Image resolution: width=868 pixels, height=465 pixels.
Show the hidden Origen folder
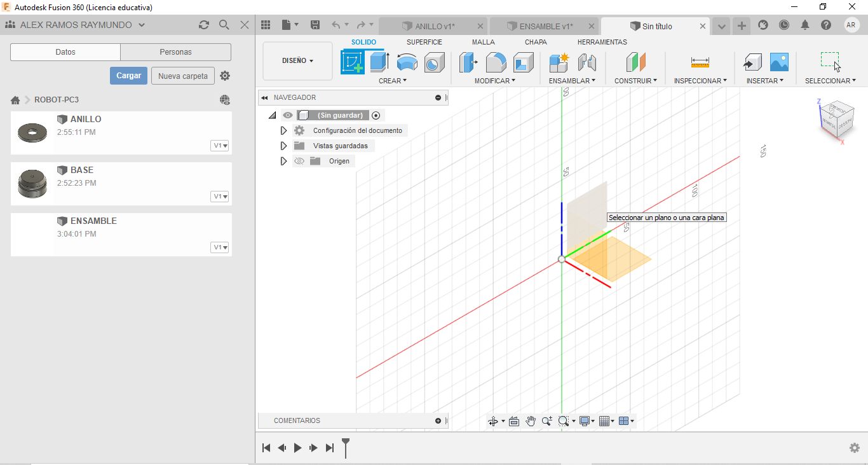299,161
